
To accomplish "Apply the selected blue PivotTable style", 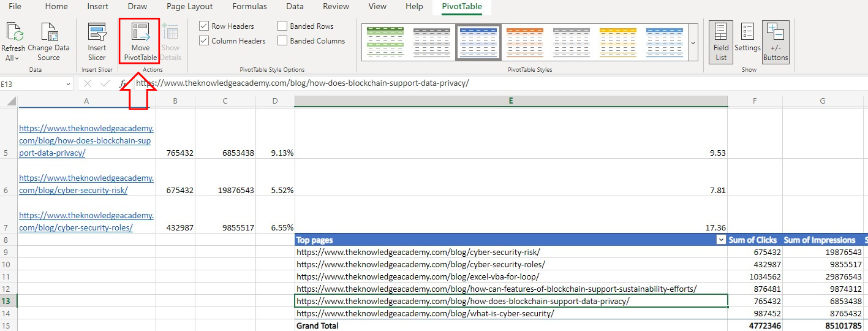I will 478,43.
